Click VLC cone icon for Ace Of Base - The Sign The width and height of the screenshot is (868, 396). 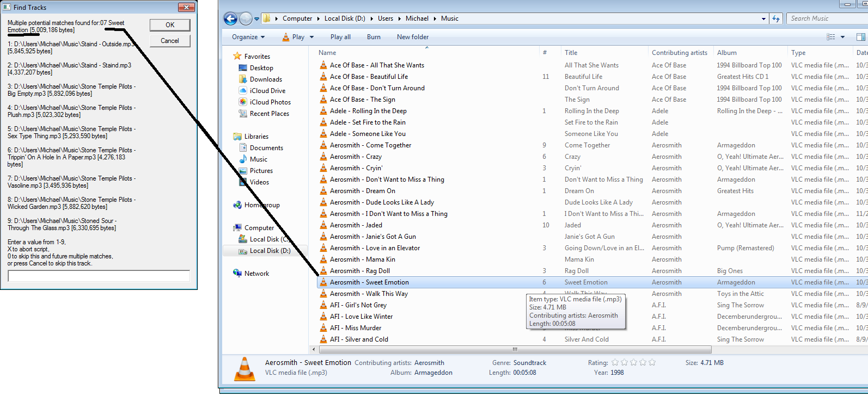coord(323,100)
